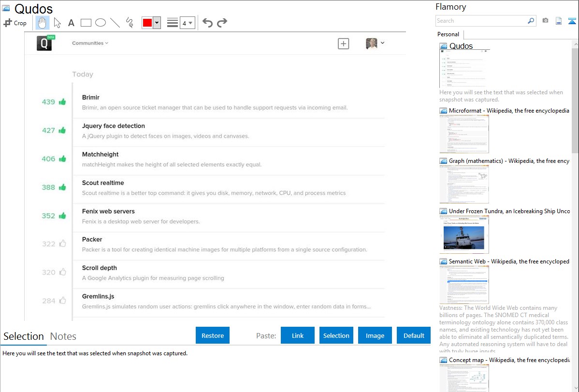Click the window icon beside Qudos title
This screenshot has width=579, height=392.
coord(6,8)
